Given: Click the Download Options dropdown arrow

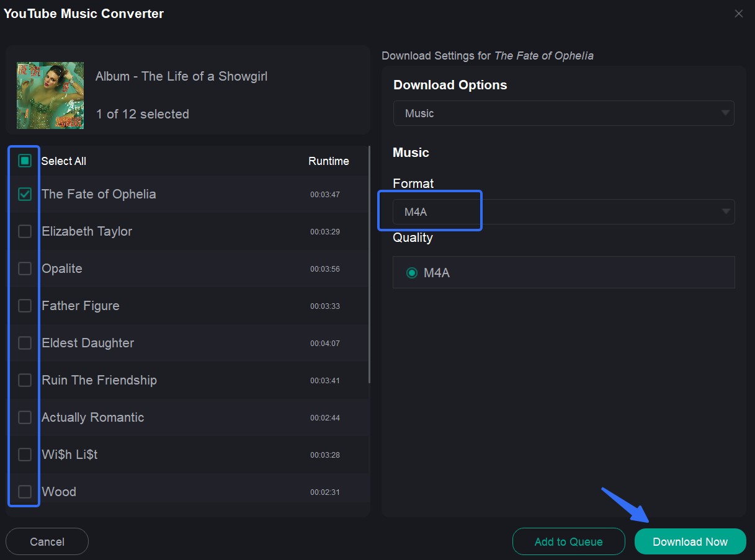Looking at the screenshot, I should click(724, 113).
